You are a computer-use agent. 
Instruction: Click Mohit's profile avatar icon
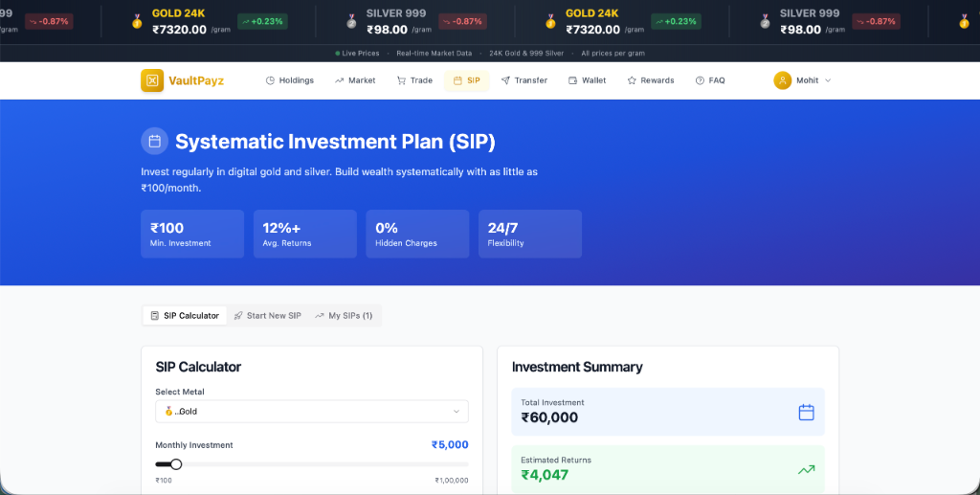click(x=783, y=80)
